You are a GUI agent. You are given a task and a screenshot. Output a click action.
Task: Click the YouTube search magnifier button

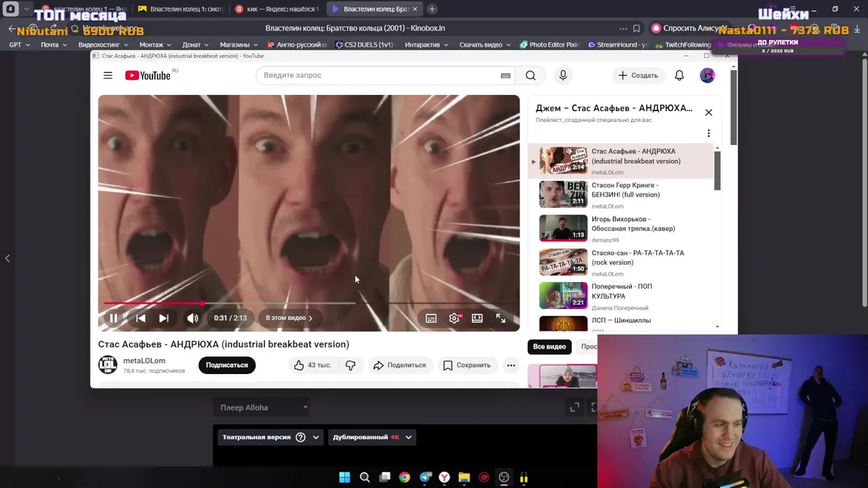pyautogui.click(x=530, y=75)
